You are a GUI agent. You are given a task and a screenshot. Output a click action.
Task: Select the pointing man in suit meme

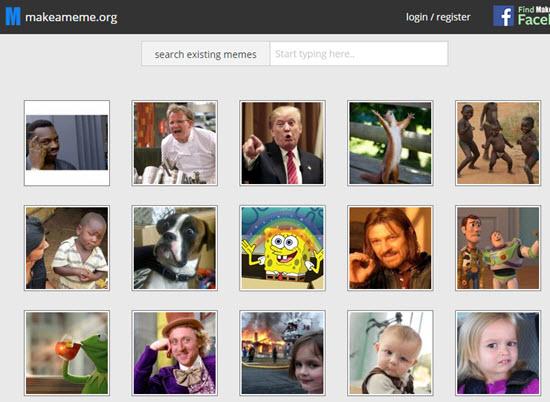[282, 143]
